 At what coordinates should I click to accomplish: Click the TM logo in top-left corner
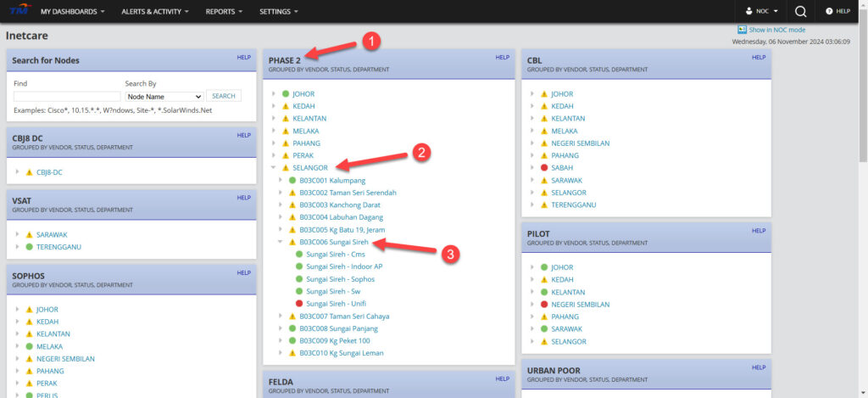[x=18, y=11]
